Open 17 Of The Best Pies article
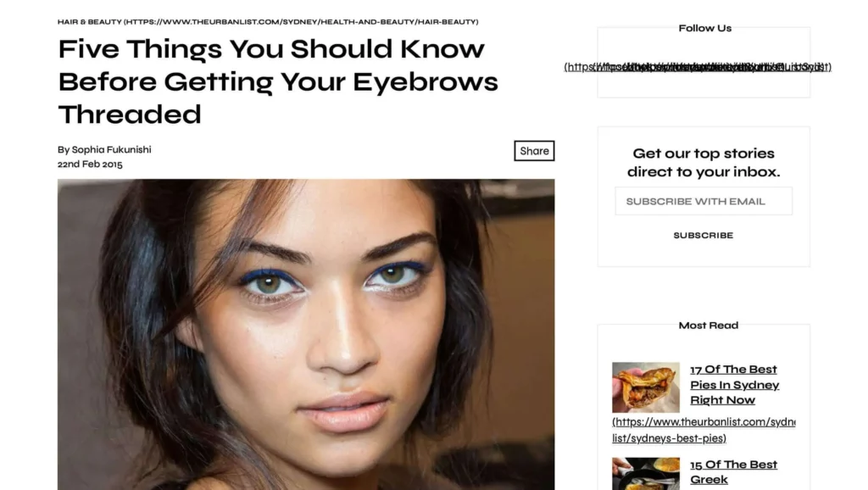The image size is (868, 490). coord(734,384)
